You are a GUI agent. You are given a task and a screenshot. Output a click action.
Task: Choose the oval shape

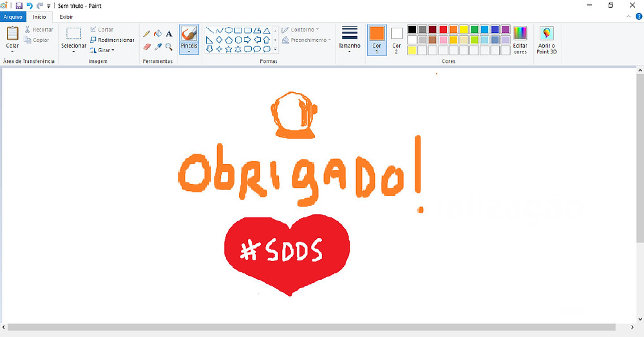pyautogui.click(x=229, y=30)
